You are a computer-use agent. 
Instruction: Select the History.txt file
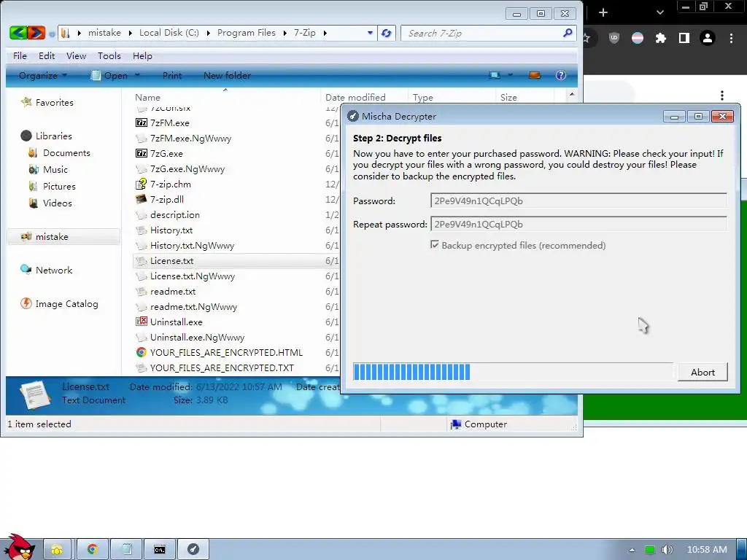(171, 230)
